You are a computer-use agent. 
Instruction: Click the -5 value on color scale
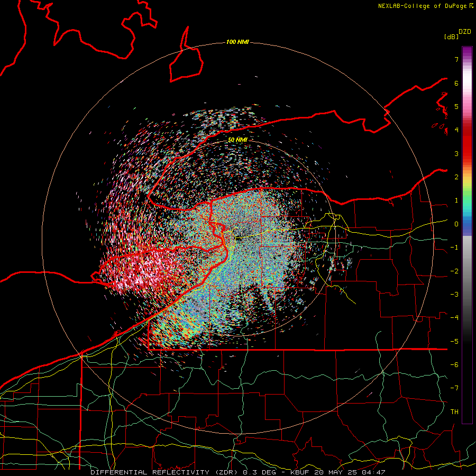[x=454, y=342]
